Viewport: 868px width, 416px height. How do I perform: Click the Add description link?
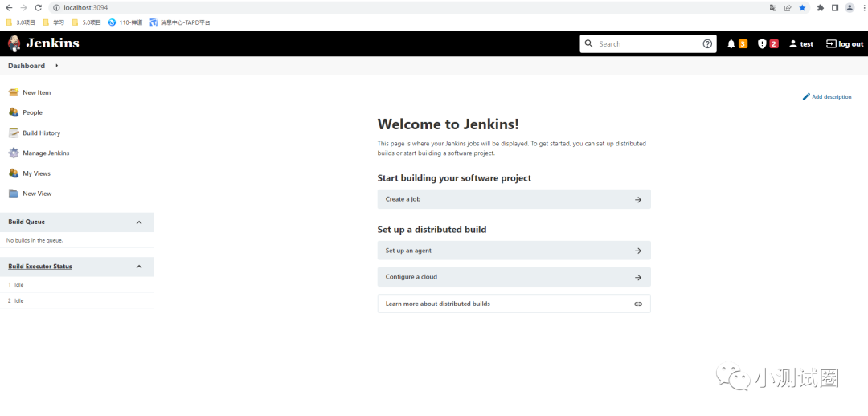tap(826, 97)
